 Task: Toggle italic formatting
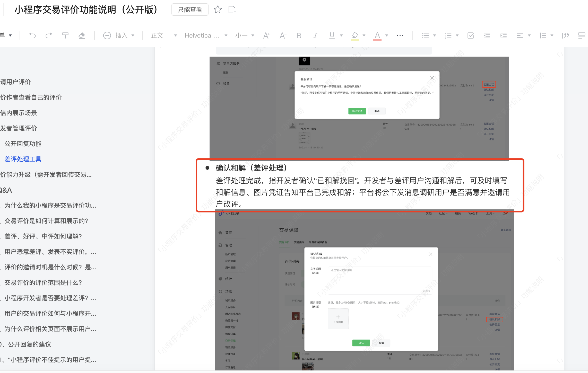[315, 35]
